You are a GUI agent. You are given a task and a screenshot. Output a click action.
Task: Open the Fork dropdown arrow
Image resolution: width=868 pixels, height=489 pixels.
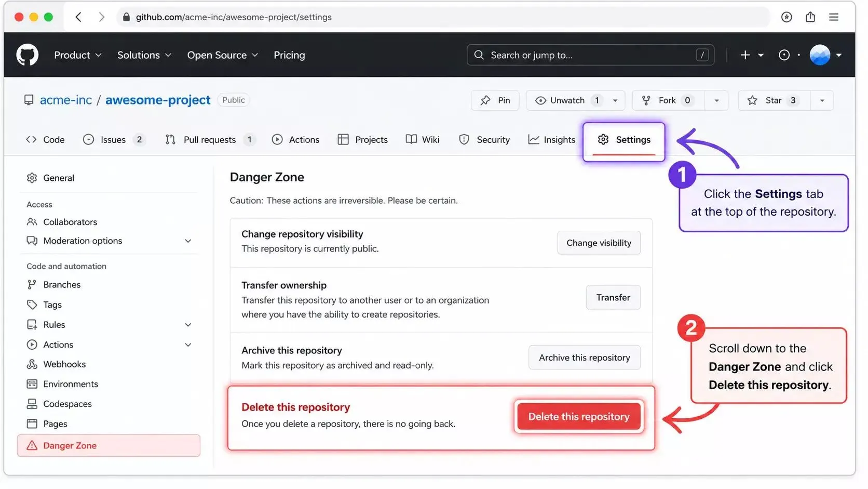pos(716,100)
